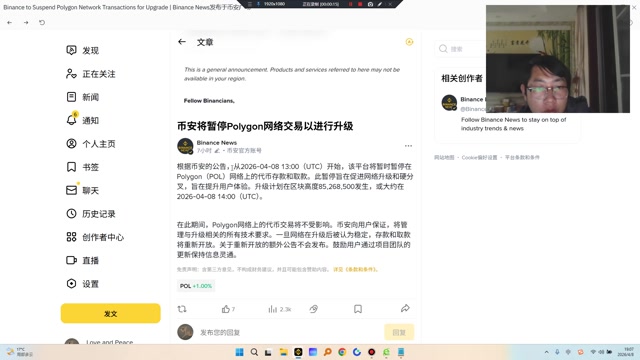Open the Binance app taskbar icon
This screenshot has height=360, width=640.
(x=298, y=352)
